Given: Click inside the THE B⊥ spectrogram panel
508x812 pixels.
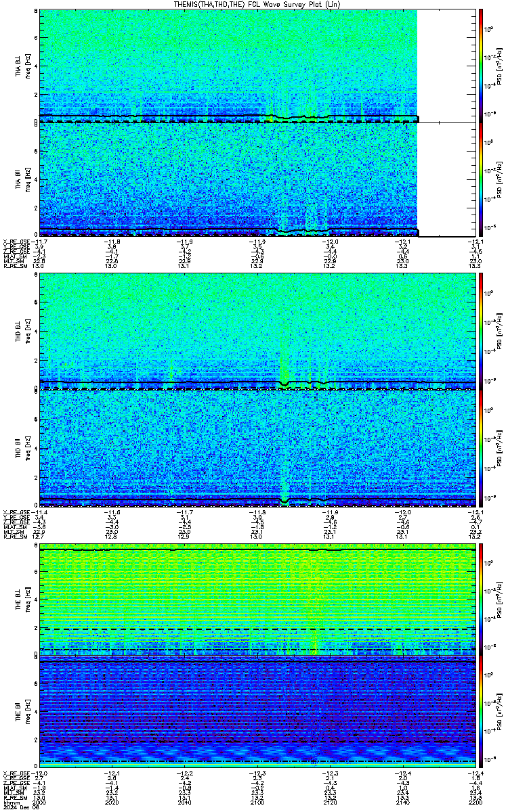Looking at the screenshot, I should pos(257,599).
